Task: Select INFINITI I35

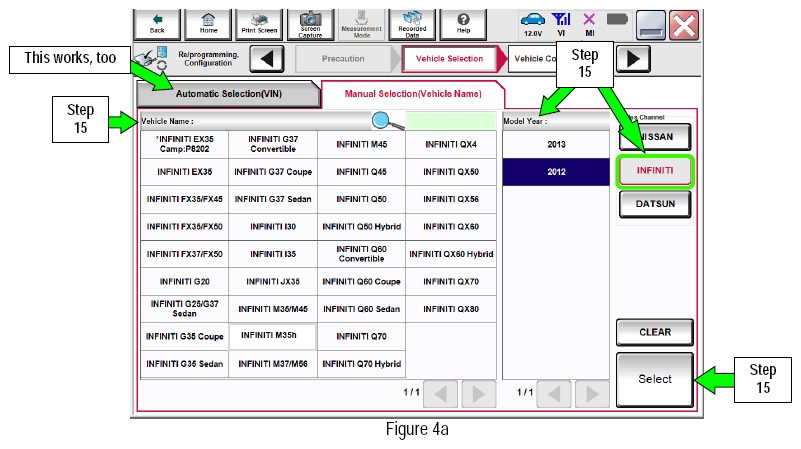Action: (x=273, y=254)
